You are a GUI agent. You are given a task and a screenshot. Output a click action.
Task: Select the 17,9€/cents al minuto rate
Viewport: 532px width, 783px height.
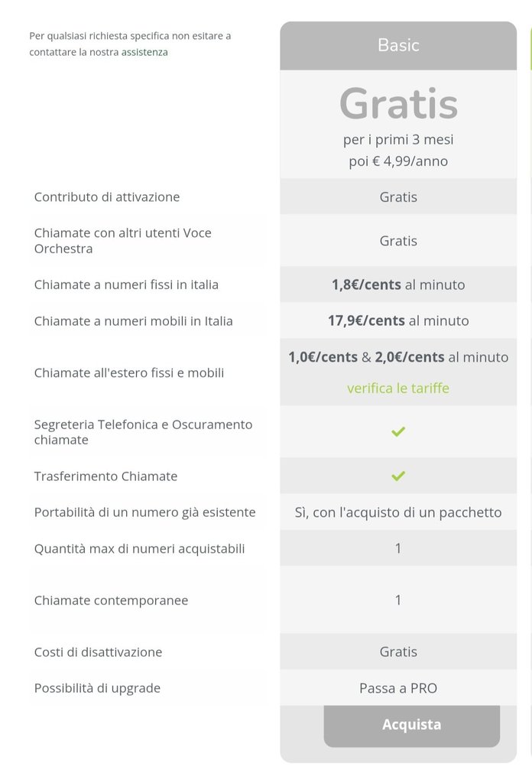[398, 321]
